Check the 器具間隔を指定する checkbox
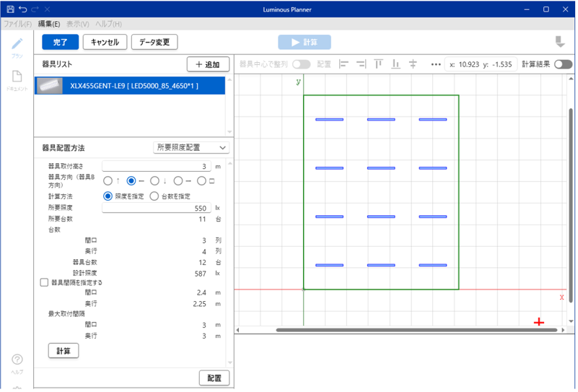The width and height of the screenshot is (578, 392). pos(44,283)
